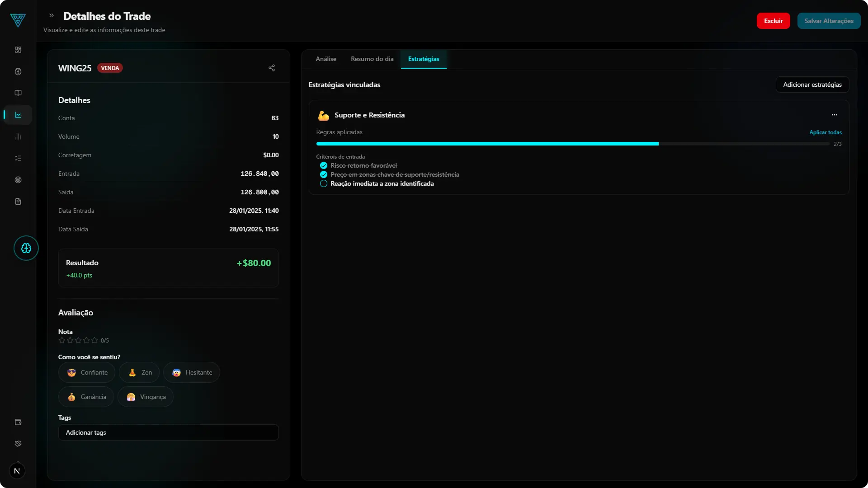Screen dimensions: 868x488
Task: Check the 'Reação imediata a zona identificada' criterion
Action: pyautogui.click(x=323, y=183)
